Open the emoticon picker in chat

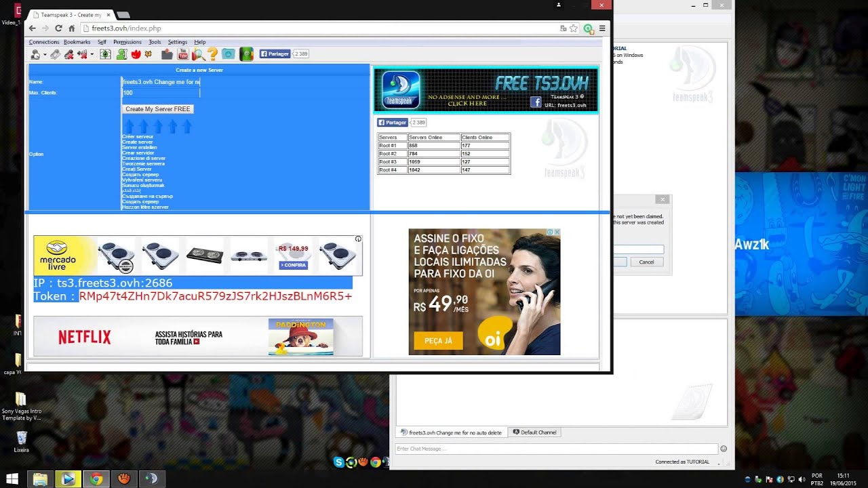coord(724,449)
